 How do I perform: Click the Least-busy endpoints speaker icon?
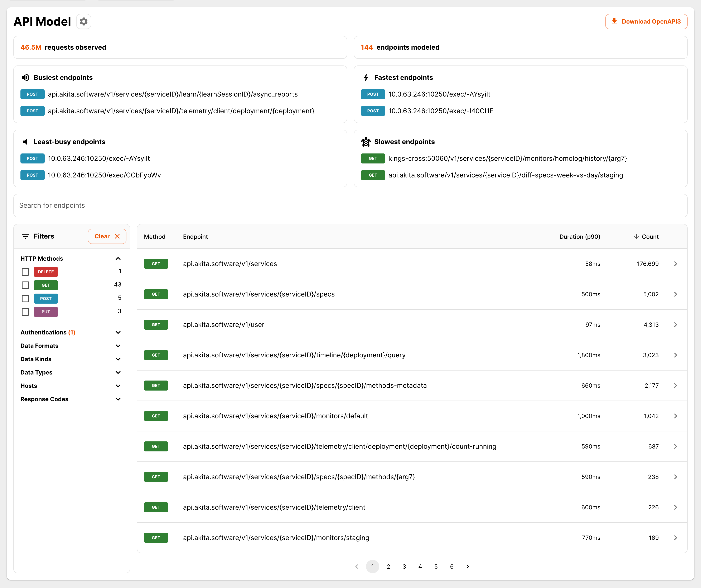[x=25, y=142]
